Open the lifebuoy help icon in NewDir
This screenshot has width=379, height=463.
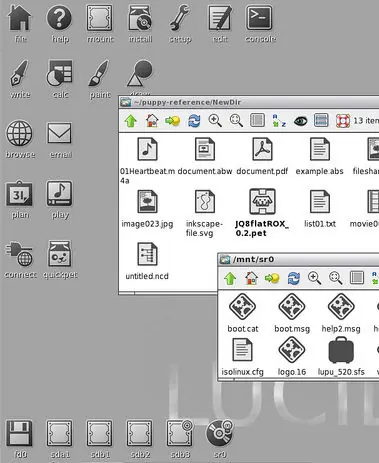pyautogui.click(x=343, y=121)
